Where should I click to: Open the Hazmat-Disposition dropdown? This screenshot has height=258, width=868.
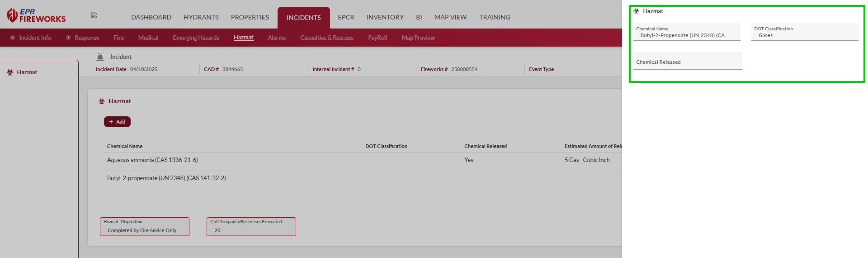click(x=144, y=227)
